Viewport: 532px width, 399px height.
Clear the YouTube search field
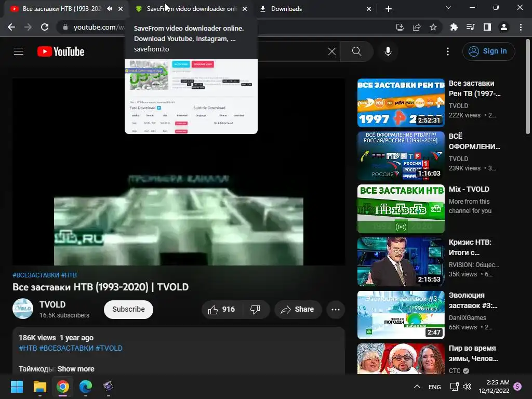332,51
